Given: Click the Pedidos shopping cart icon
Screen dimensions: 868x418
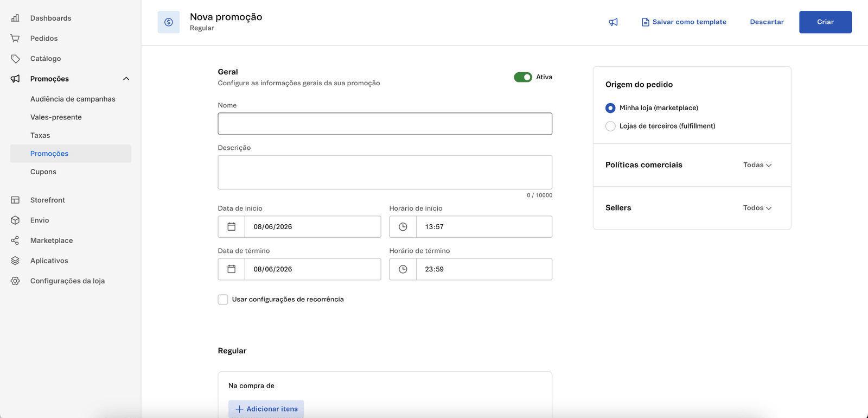Looking at the screenshot, I should click(15, 38).
